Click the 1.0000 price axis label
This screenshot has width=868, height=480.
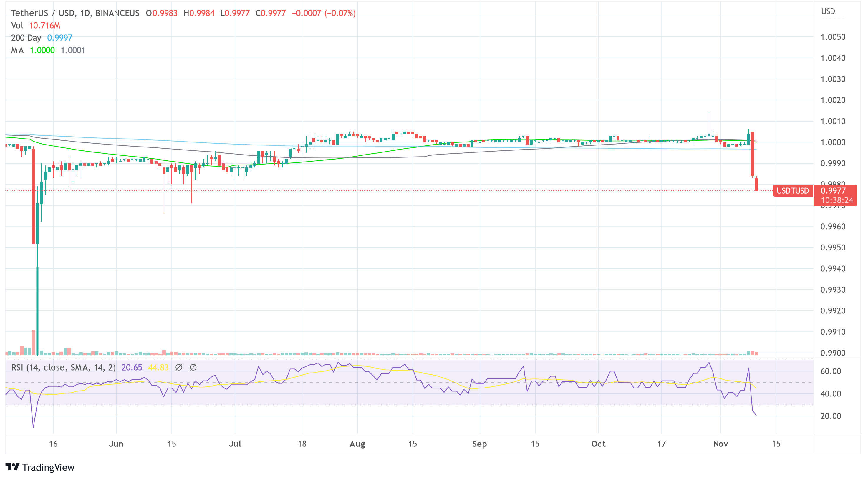pos(833,142)
